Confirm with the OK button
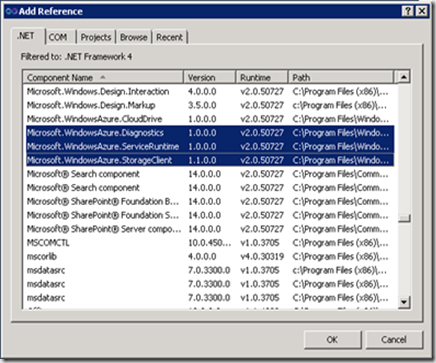Viewport: 436px width, 363px height. tap(332, 340)
